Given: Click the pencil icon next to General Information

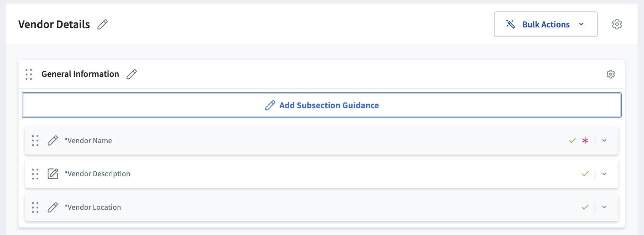Looking at the screenshot, I should (132, 74).
